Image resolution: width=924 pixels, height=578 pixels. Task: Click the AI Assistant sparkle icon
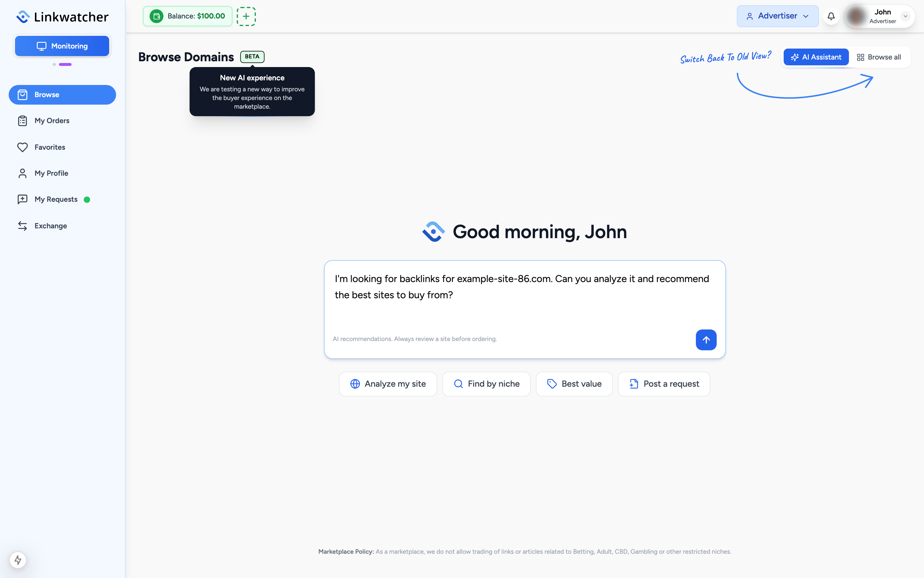795,57
